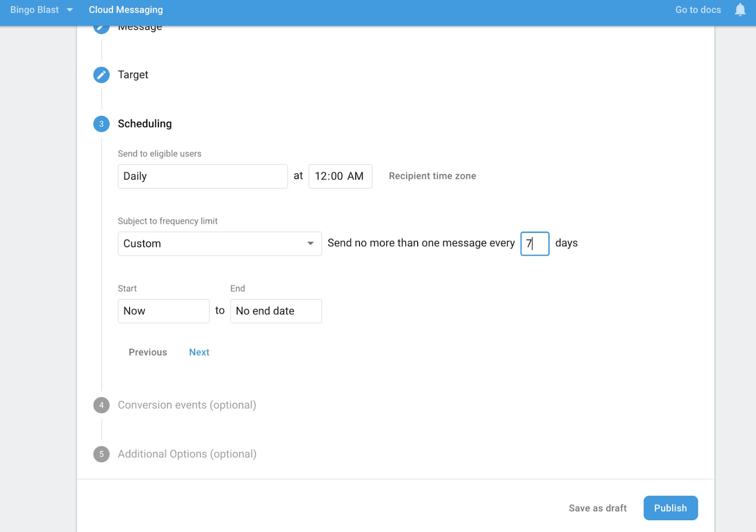Viewport: 756px width, 532px height.
Task: Click the Additional Options step 5 icon
Action: [101, 454]
